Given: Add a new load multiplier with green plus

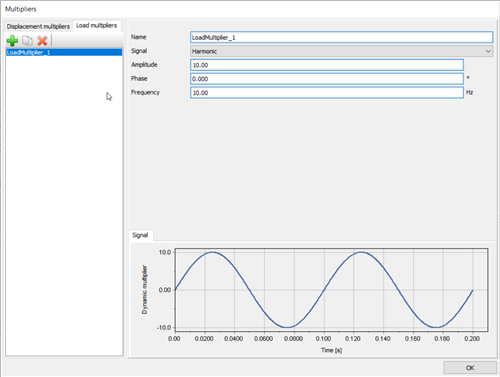Looking at the screenshot, I should (x=12, y=41).
